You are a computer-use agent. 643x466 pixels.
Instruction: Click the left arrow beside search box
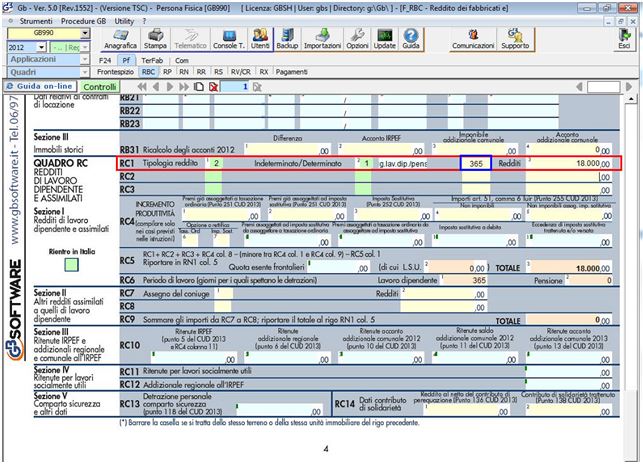(x=579, y=87)
